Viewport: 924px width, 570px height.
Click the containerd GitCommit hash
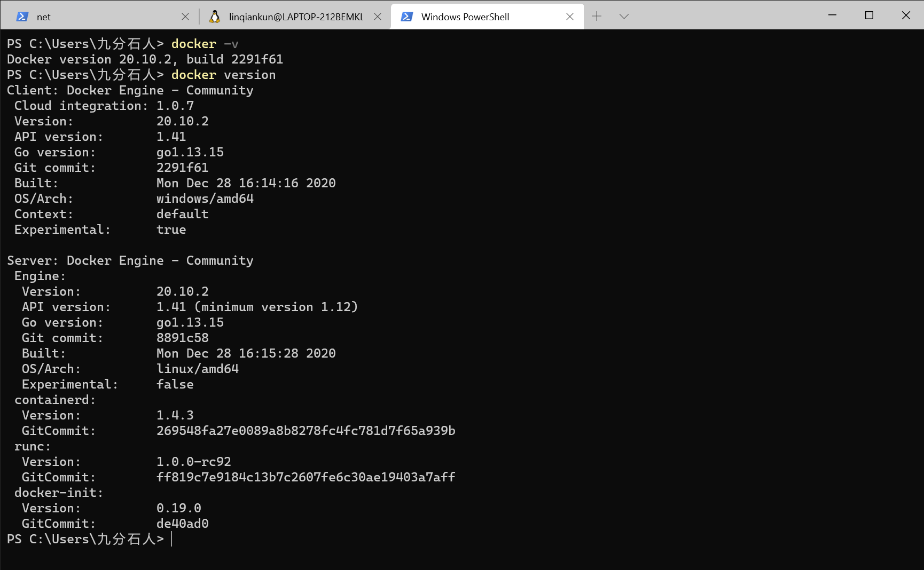(306, 431)
